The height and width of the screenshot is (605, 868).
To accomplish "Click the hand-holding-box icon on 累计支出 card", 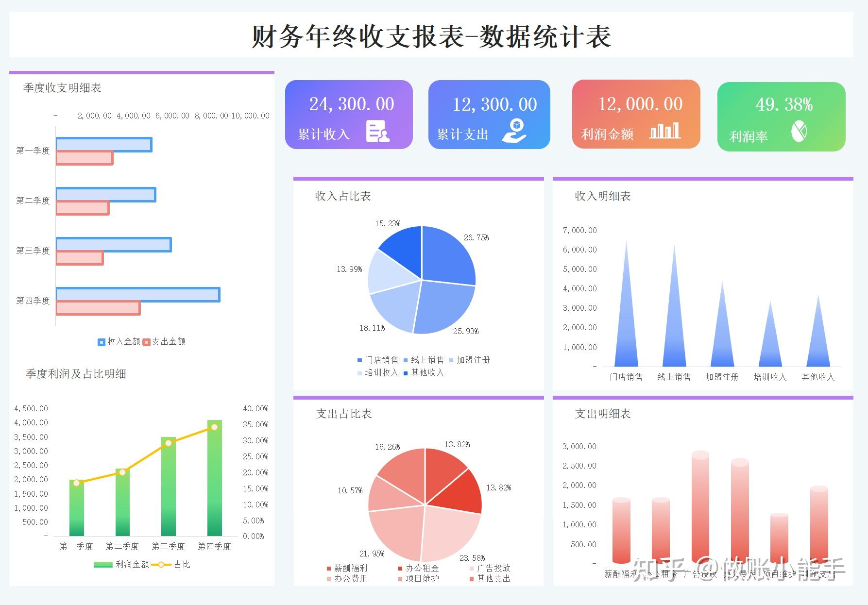I will point(514,131).
